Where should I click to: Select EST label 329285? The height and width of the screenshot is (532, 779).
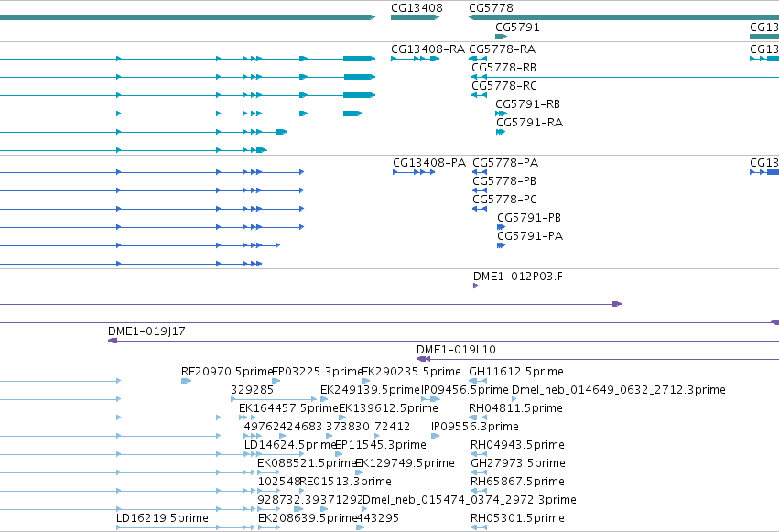pyautogui.click(x=252, y=390)
